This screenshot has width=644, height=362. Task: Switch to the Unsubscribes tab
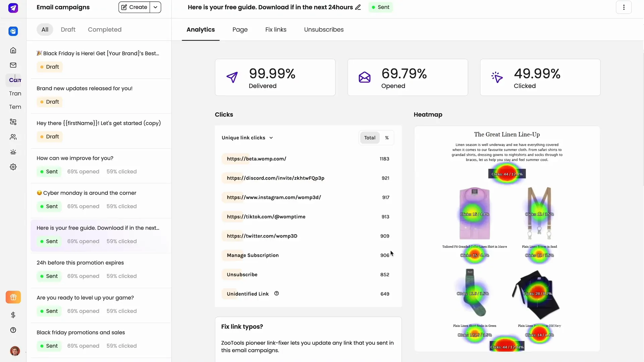(x=324, y=29)
